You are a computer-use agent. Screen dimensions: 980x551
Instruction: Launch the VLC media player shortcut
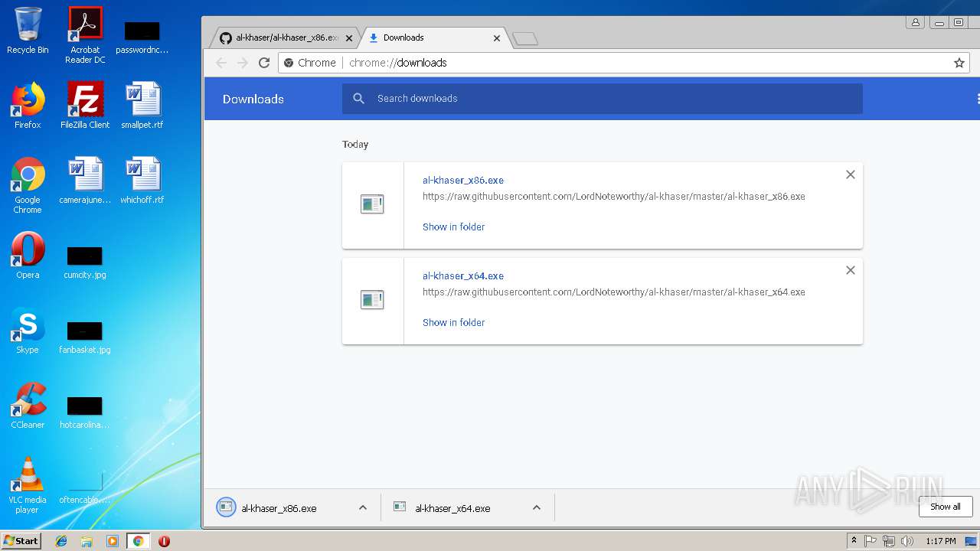pos(28,486)
